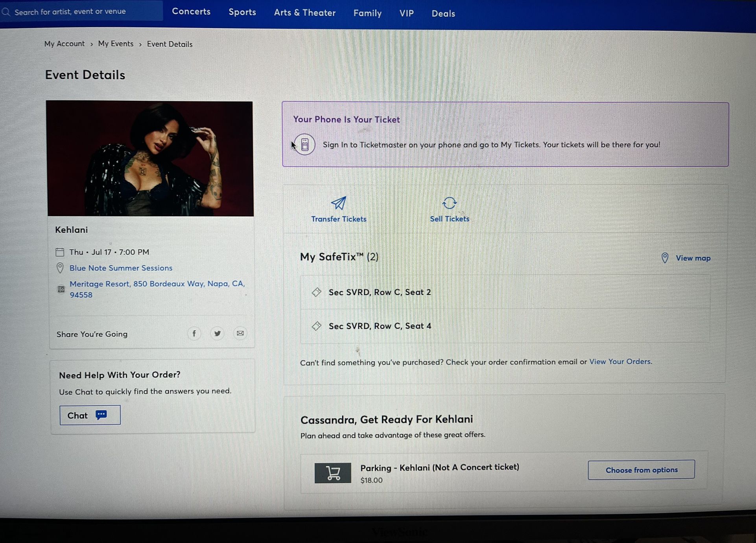This screenshot has height=543, width=756.
Task: Open the View Your Orders link
Action: click(x=620, y=361)
